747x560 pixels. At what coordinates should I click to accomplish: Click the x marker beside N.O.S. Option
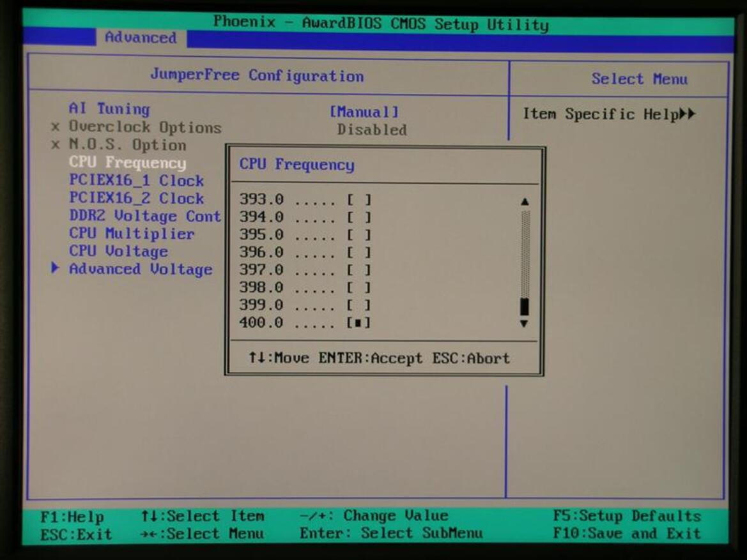(55, 145)
